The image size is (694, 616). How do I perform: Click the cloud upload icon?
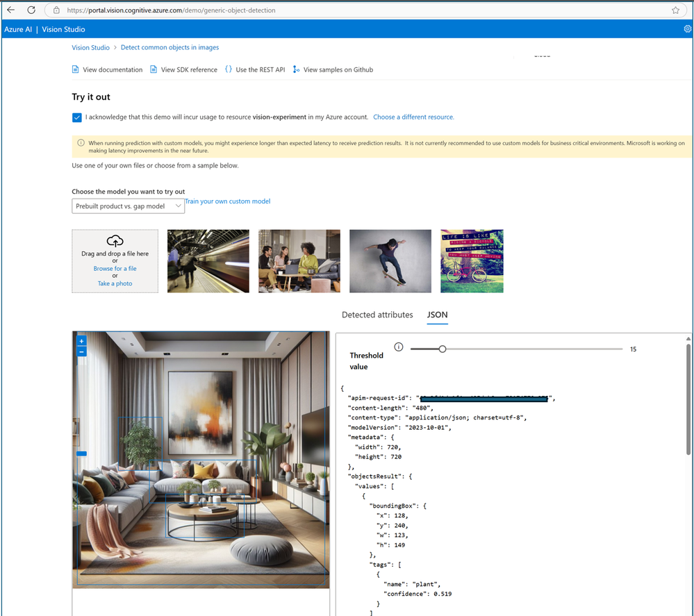(115, 241)
